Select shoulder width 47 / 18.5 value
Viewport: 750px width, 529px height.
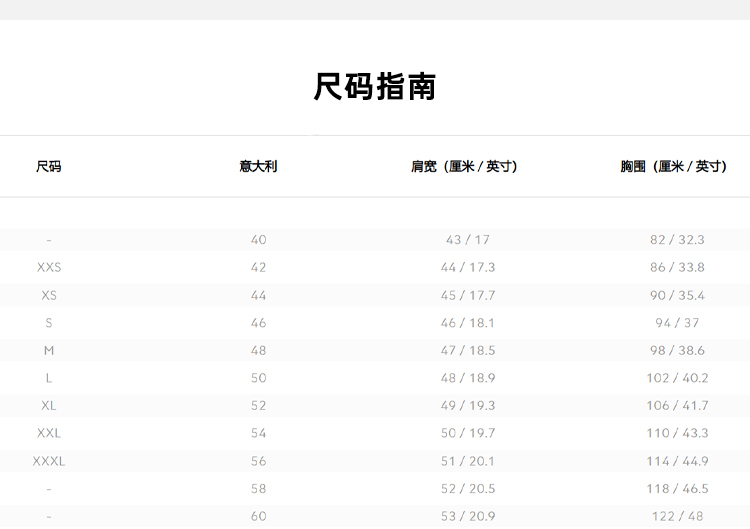(468, 351)
